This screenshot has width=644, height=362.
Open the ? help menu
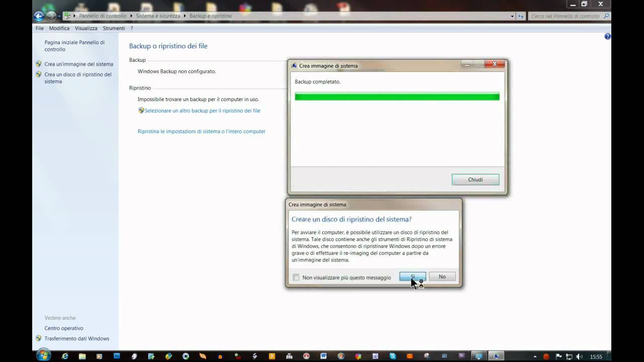coord(132,28)
